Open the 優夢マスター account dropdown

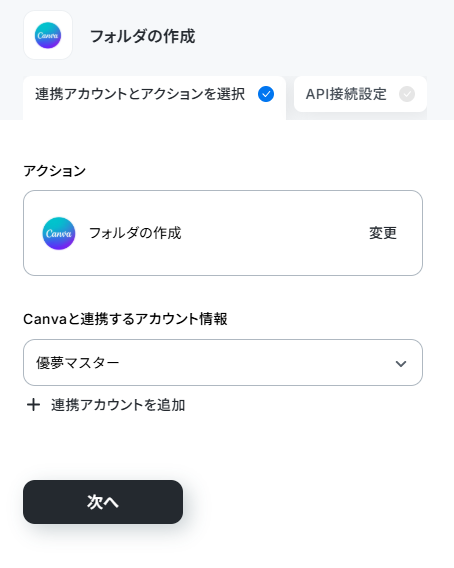223,363
